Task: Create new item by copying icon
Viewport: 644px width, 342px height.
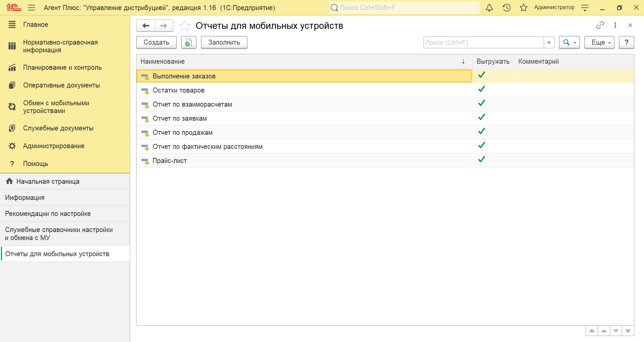Action: [x=189, y=43]
